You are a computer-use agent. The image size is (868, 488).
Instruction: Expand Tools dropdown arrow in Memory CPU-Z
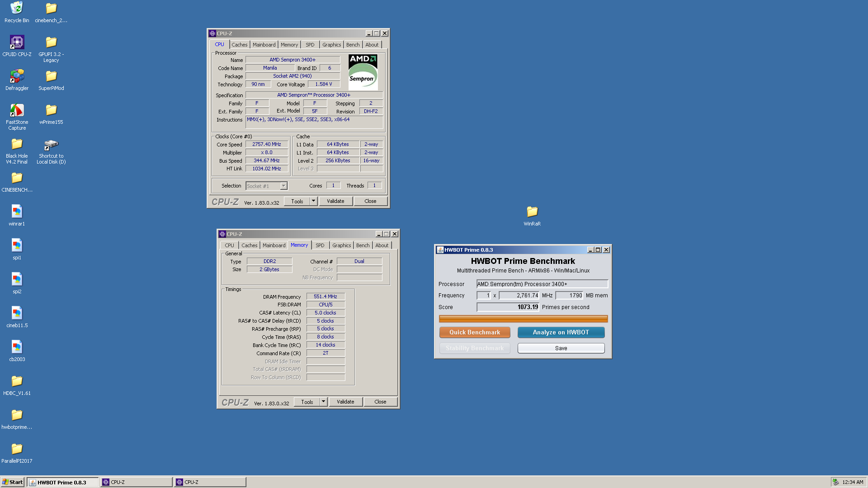coord(323,402)
